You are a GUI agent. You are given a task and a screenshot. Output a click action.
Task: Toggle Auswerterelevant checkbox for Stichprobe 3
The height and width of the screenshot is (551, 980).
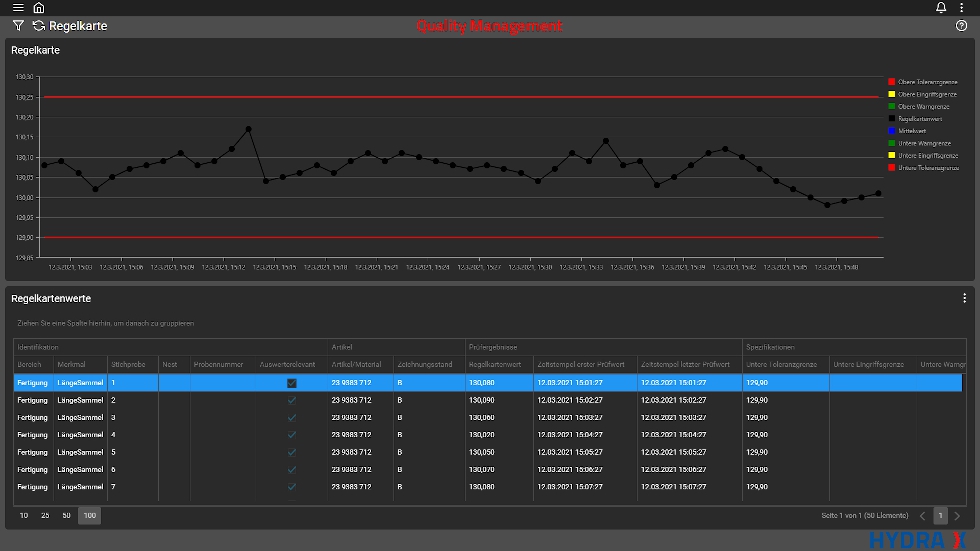tap(291, 417)
